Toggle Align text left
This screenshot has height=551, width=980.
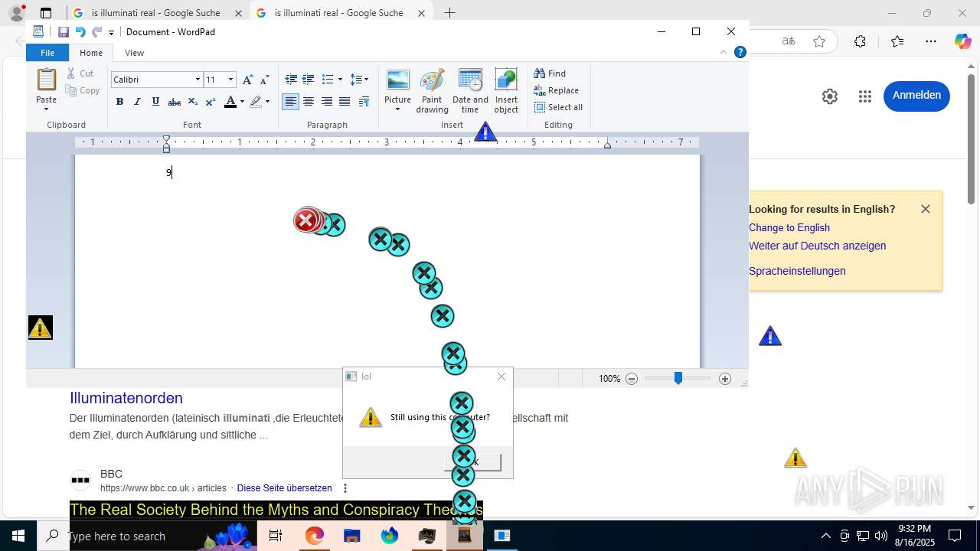(x=291, y=102)
